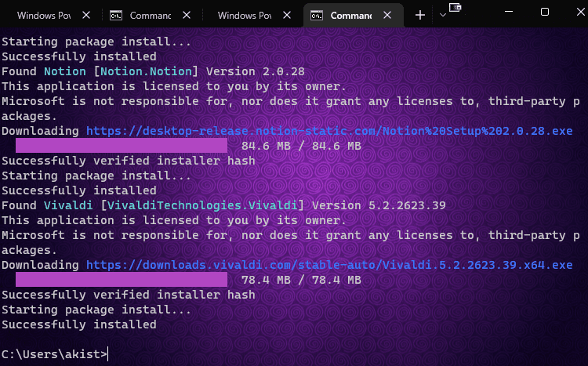
Task: Click the '[Notion.Notion]' package identifier
Action: [x=146, y=71]
